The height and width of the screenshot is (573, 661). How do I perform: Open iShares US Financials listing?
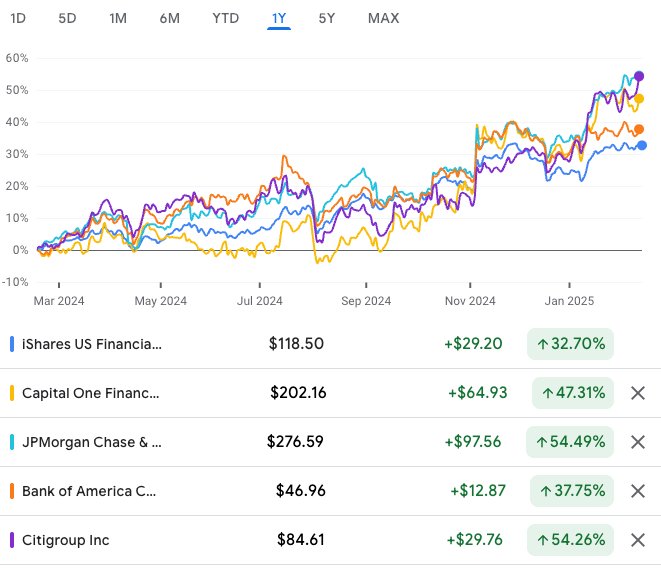coord(92,344)
